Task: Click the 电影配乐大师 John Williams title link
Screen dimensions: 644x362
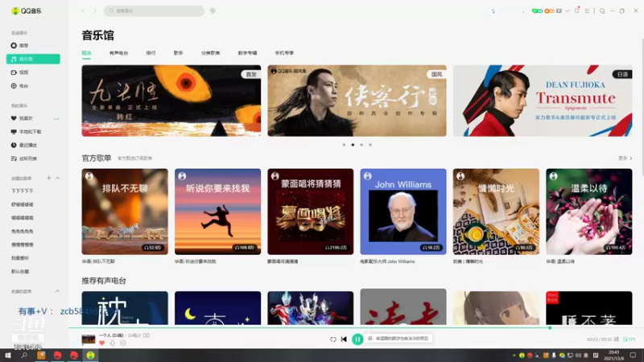Action: click(387, 261)
